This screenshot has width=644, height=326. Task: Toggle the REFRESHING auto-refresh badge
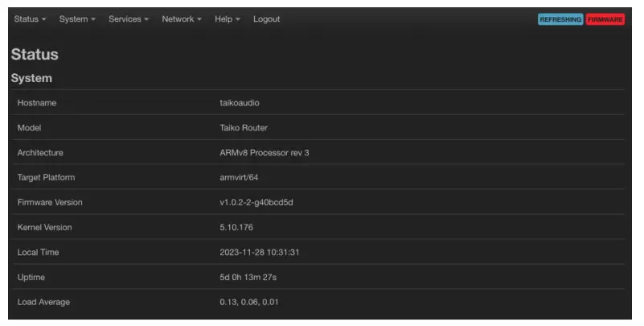560,19
